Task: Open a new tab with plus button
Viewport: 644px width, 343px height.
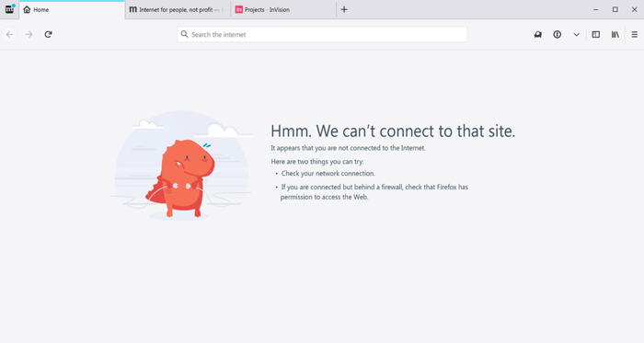Action: [344, 9]
